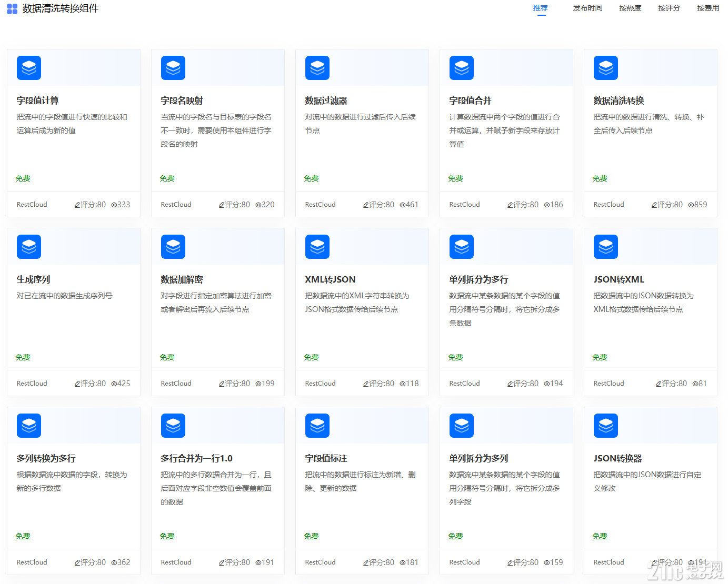Click the 数据清洗转换组件 page heading
The width and height of the screenshot is (728, 584).
tap(60, 8)
